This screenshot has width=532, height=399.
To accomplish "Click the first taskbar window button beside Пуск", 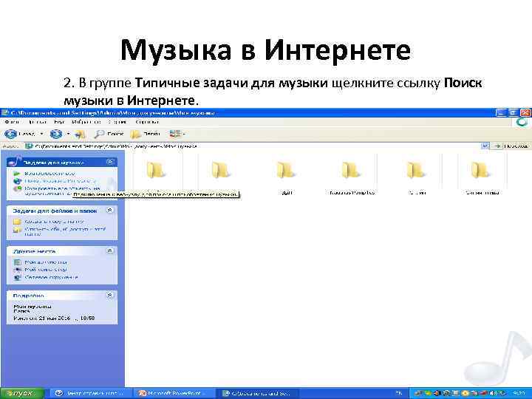I will tap(89, 394).
